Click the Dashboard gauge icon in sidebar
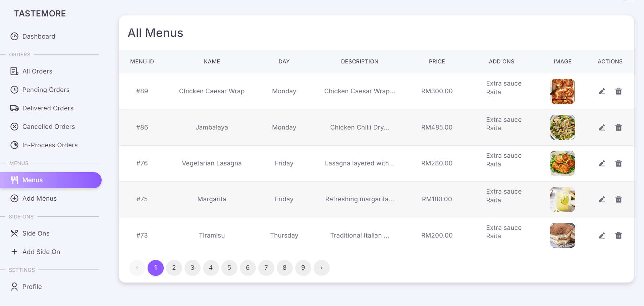Screen dimensions: 644x306 (14, 36)
